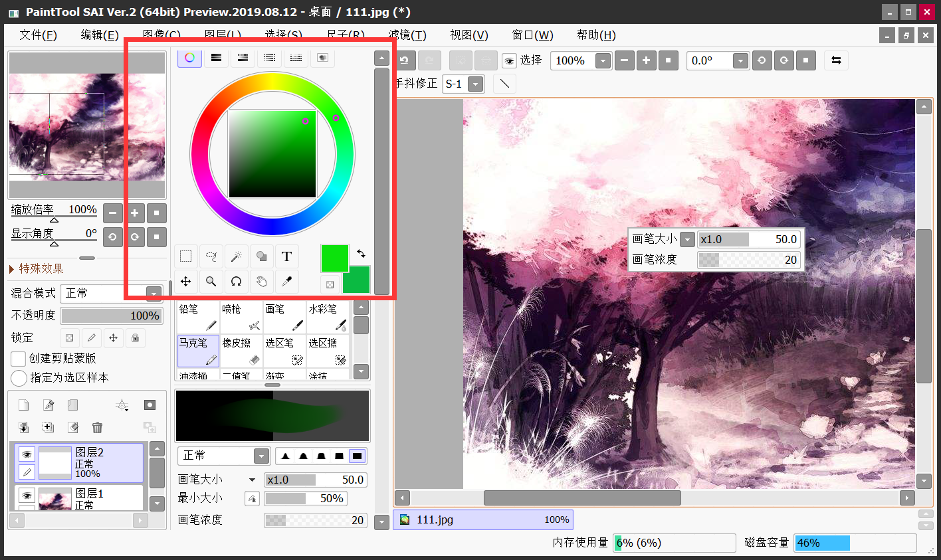Select the shape tool

tap(261, 256)
